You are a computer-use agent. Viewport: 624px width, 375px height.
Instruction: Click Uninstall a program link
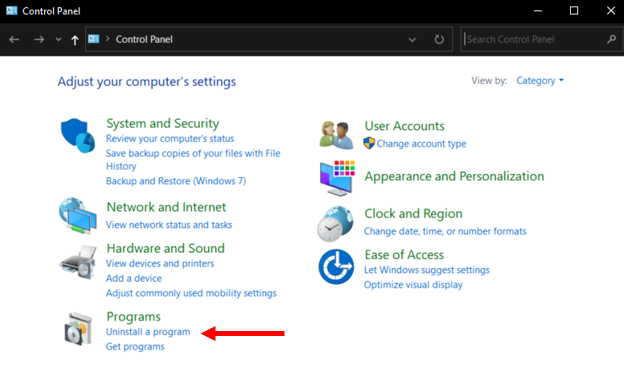(x=148, y=332)
